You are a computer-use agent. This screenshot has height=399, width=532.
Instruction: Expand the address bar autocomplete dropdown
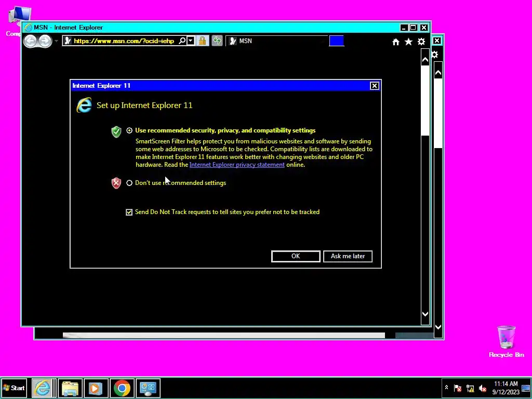[x=191, y=41]
